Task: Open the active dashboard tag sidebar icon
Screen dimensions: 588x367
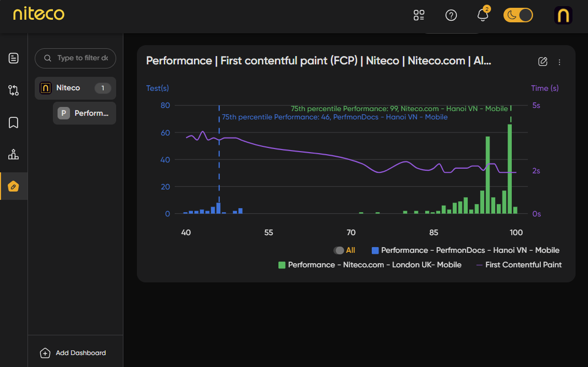Action: click(x=13, y=186)
